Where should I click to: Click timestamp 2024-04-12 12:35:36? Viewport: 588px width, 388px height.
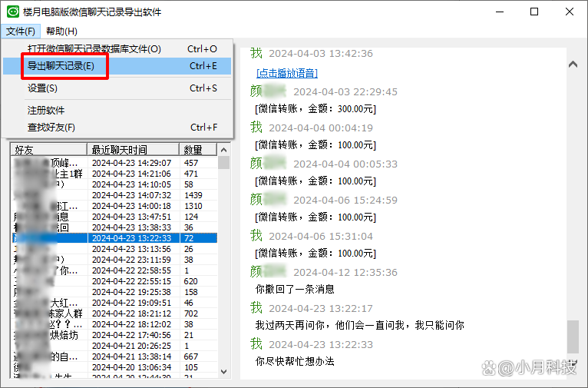click(345, 273)
